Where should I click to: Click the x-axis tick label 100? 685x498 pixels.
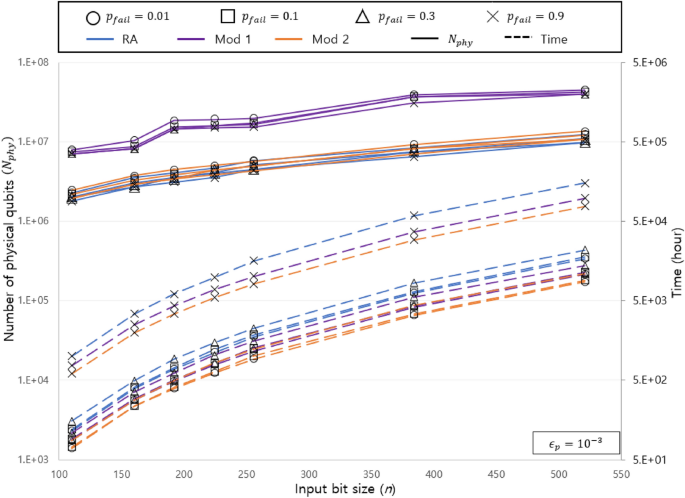(59, 475)
